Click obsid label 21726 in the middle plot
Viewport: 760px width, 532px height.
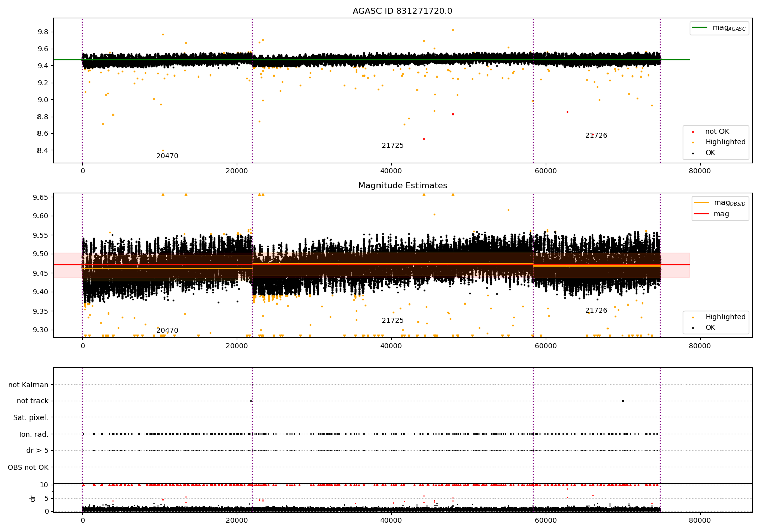tap(596, 311)
